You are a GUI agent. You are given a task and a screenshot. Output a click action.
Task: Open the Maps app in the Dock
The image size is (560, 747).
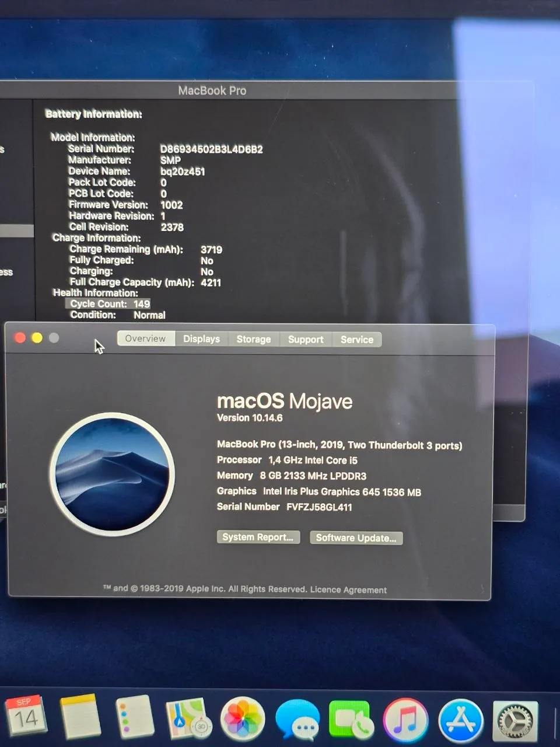tap(188, 718)
